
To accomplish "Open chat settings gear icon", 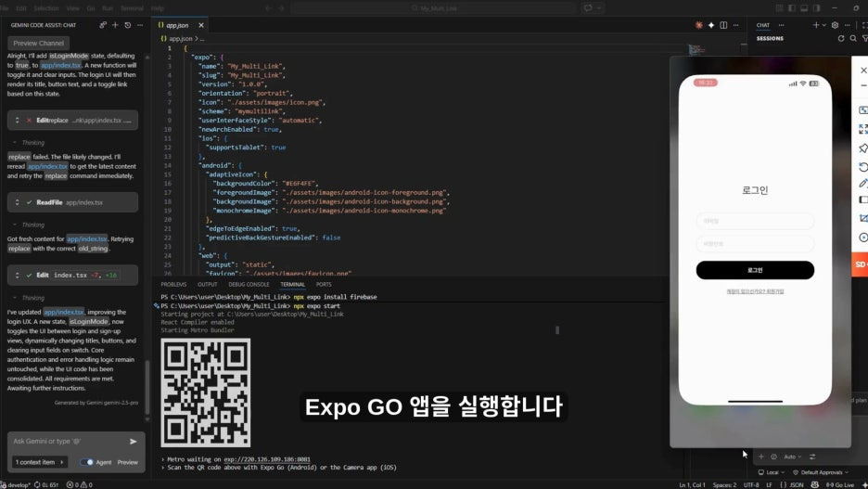I will pos(835,25).
